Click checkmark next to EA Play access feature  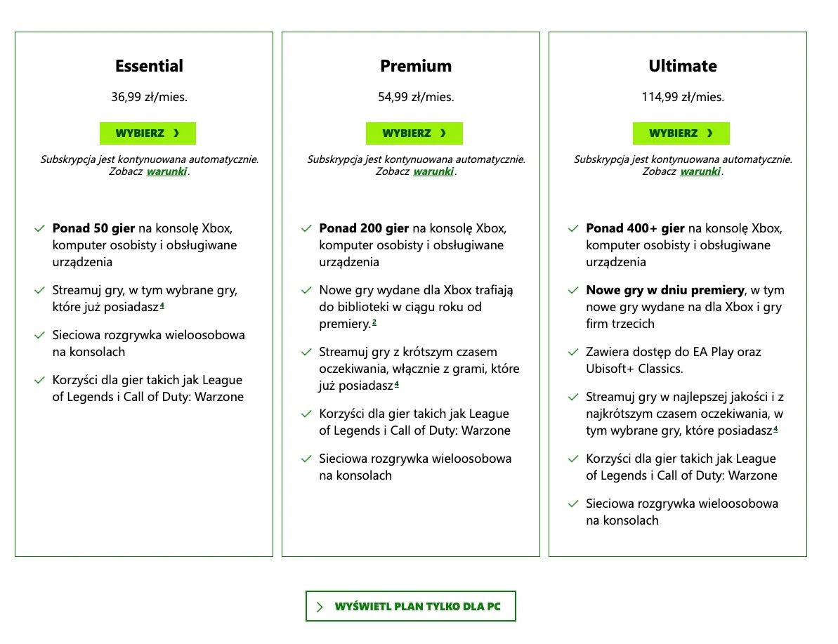point(573,353)
